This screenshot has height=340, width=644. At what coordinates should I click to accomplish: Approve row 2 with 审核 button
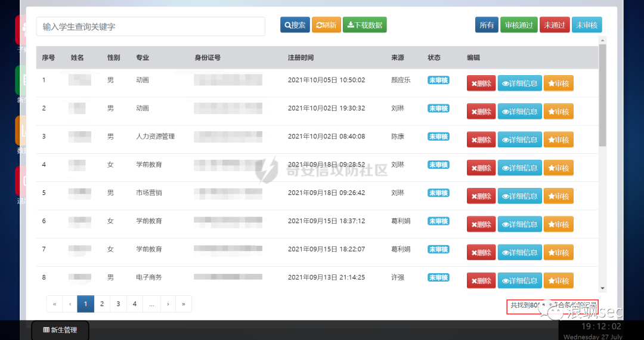pos(558,112)
